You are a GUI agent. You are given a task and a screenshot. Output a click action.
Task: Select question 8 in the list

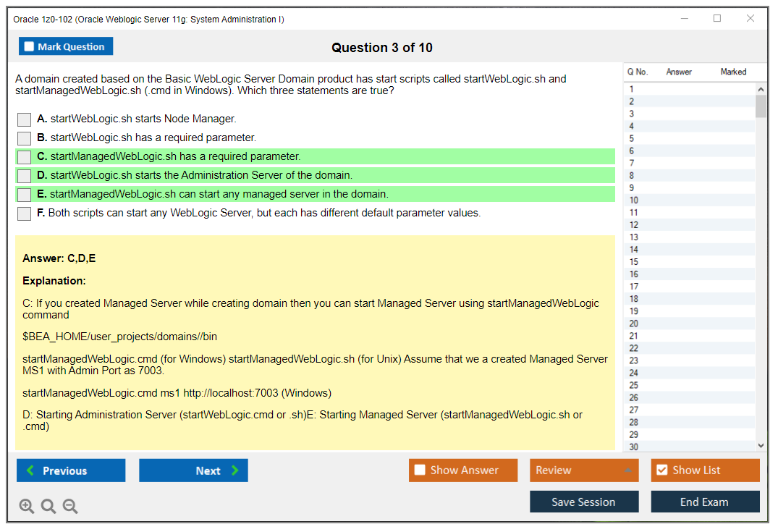[689, 176]
